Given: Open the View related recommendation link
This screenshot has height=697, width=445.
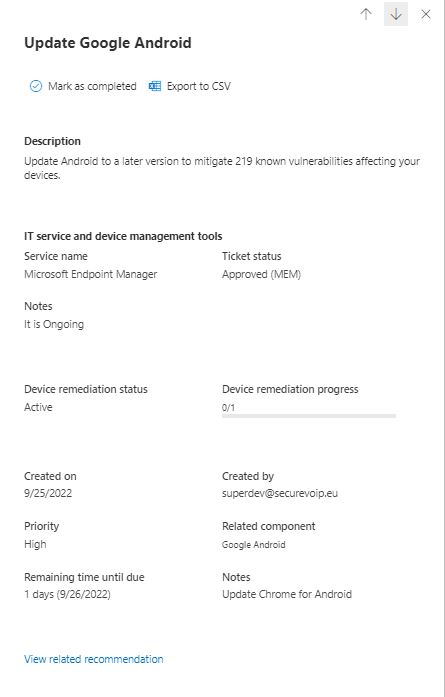Looking at the screenshot, I should click(x=94, y=659).
